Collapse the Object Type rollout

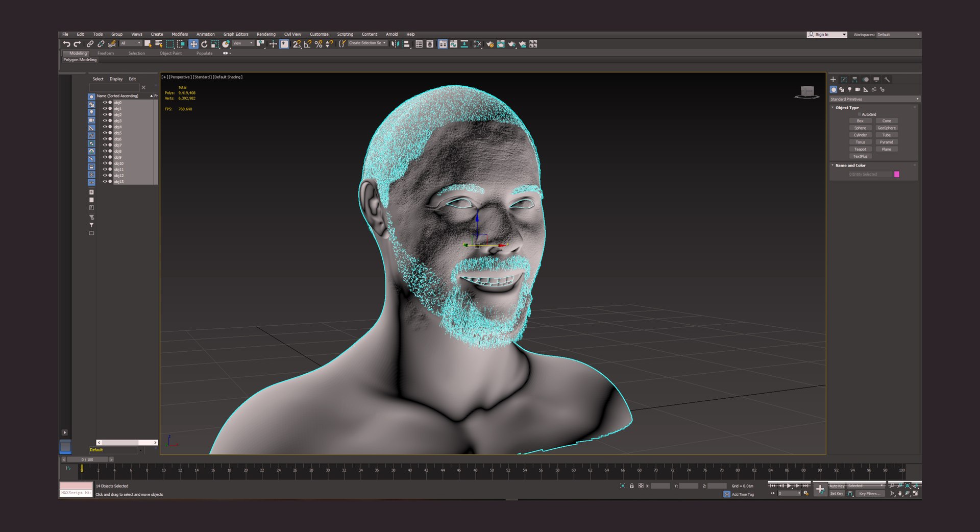pyautogui.click(x=847, y=108)
